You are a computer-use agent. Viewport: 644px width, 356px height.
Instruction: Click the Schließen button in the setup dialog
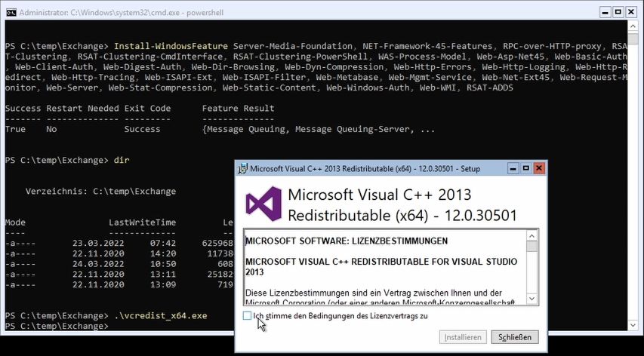515,337
